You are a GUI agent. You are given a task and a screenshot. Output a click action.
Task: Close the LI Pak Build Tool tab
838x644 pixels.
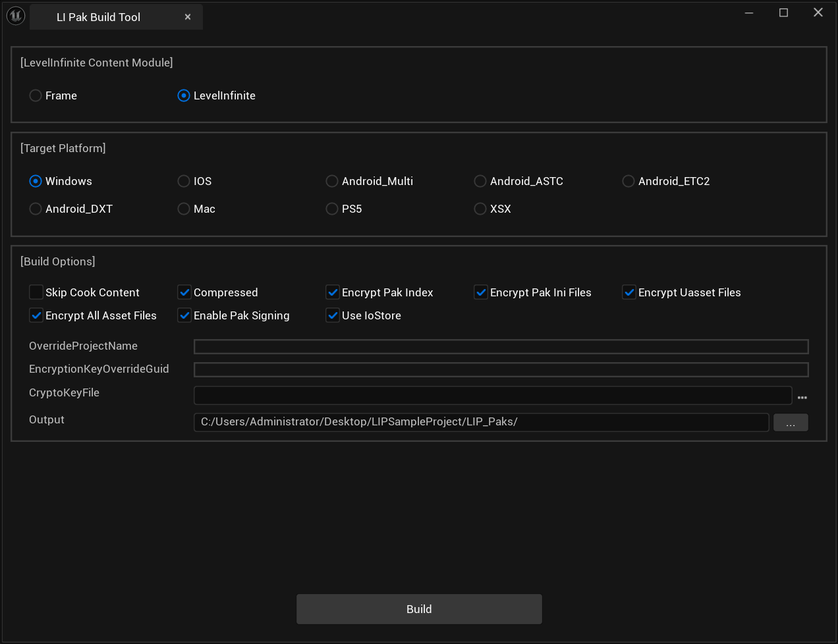click(x=188, y=17)
